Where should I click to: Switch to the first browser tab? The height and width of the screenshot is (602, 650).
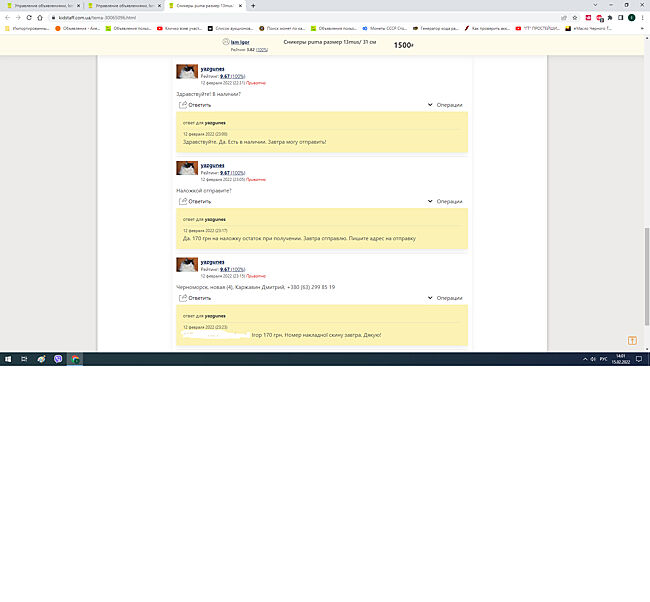point(40,5)
